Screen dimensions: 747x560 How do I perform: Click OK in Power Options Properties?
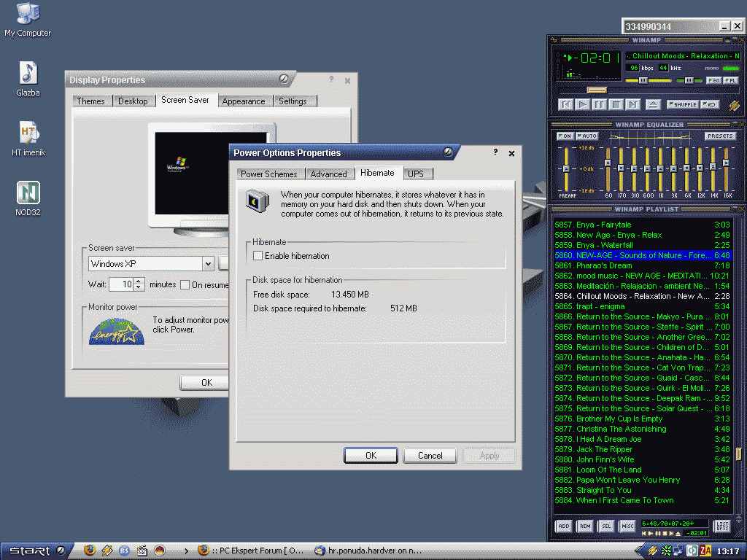click(x=371, y=456)
